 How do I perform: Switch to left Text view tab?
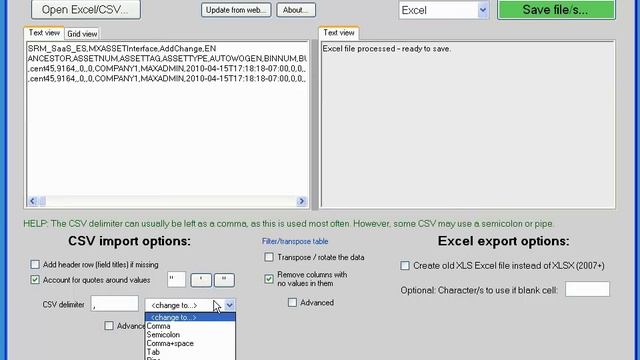click(44, 33)
